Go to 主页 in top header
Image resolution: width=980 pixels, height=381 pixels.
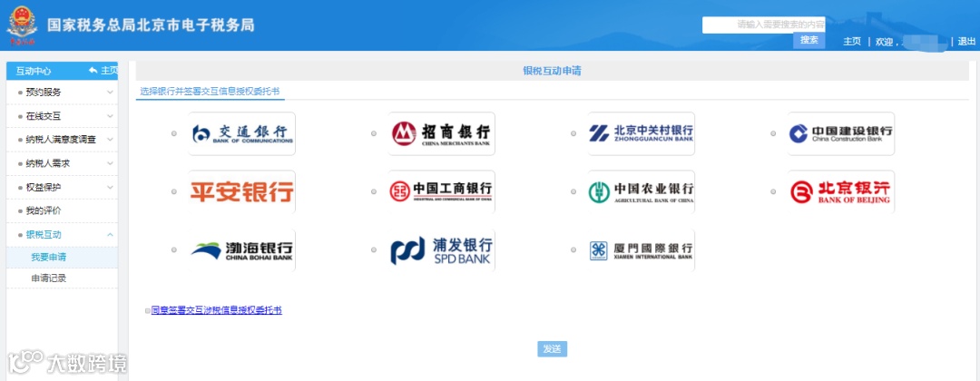[x=852, y=41]
